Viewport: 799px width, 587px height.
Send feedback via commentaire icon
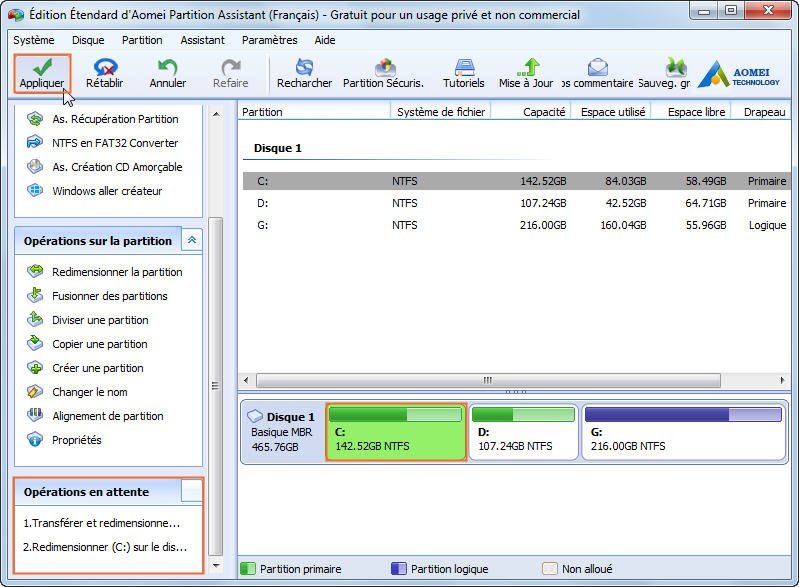tap(598, 74)
